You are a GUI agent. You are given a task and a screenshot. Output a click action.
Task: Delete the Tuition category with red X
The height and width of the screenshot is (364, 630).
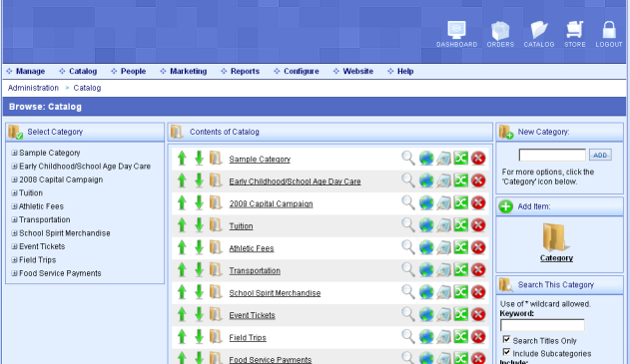[x=478, y=225]
